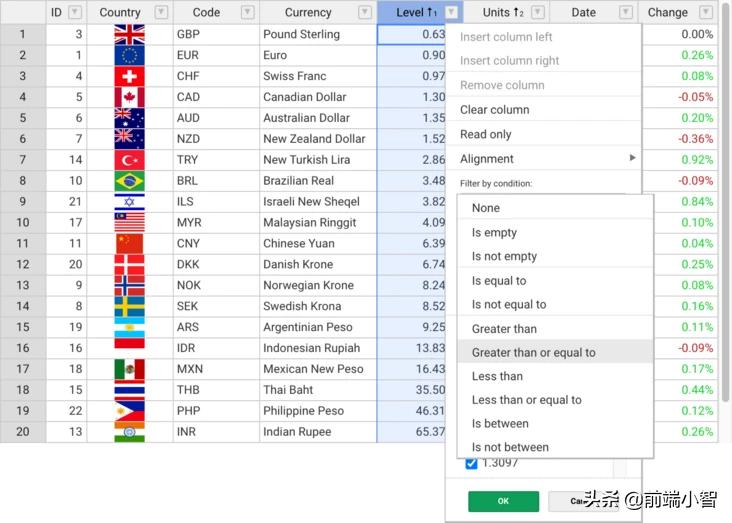Viewport: 732px width, 523px height.
Task: Click the Swiss Franc currency cell
Action: click(318, 76)
